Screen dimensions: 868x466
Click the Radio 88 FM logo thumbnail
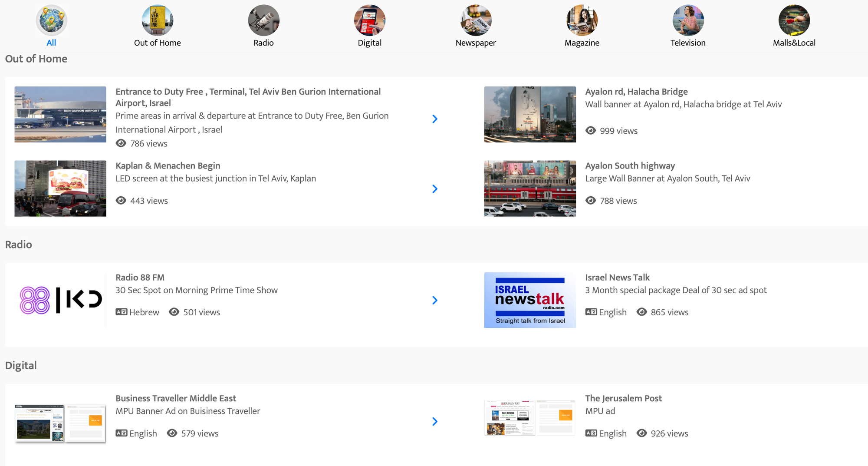60,300
